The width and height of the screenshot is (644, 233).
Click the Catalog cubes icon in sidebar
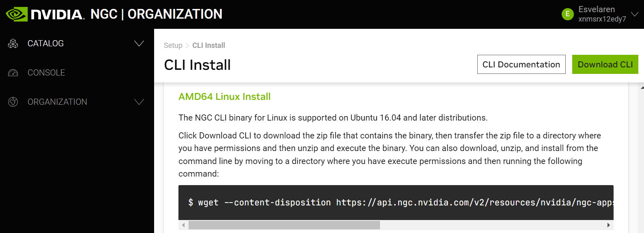(x=13, y=43)
